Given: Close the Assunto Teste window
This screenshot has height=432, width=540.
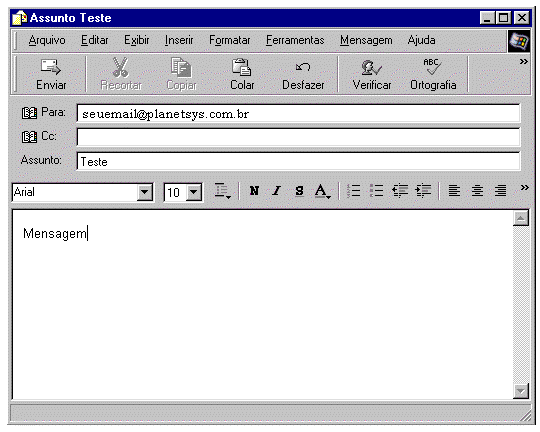Looking at the screenshot, I should pos(521,18).
